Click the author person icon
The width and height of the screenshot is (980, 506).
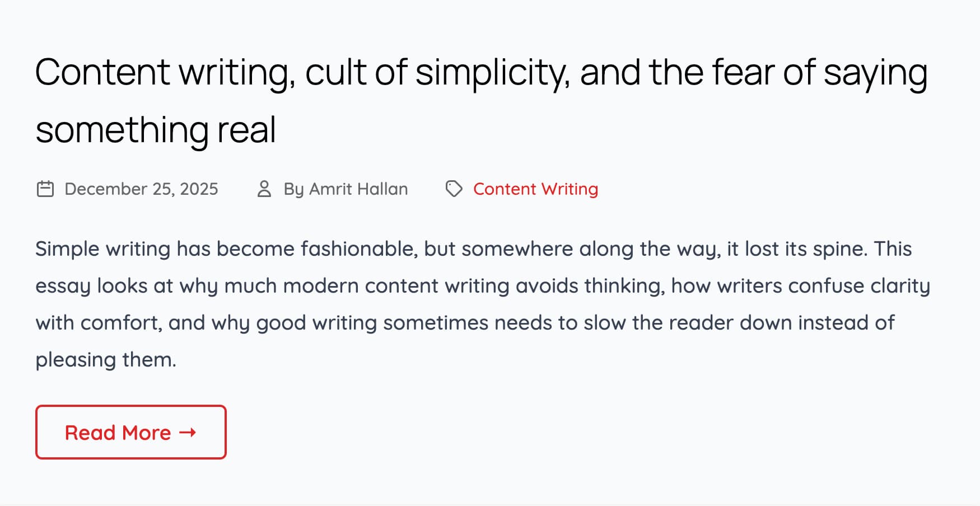(x=264, y=189)
